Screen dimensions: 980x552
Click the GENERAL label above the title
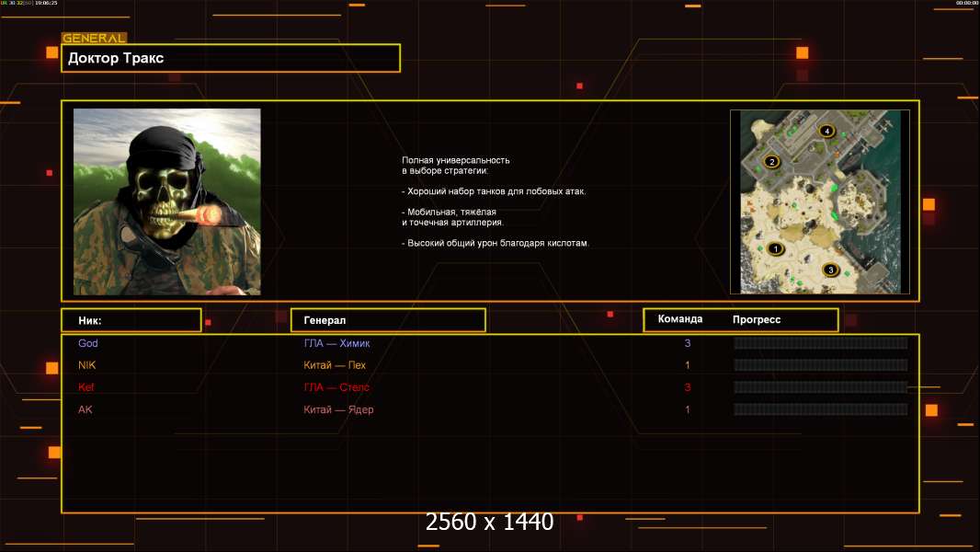[93, 39]
